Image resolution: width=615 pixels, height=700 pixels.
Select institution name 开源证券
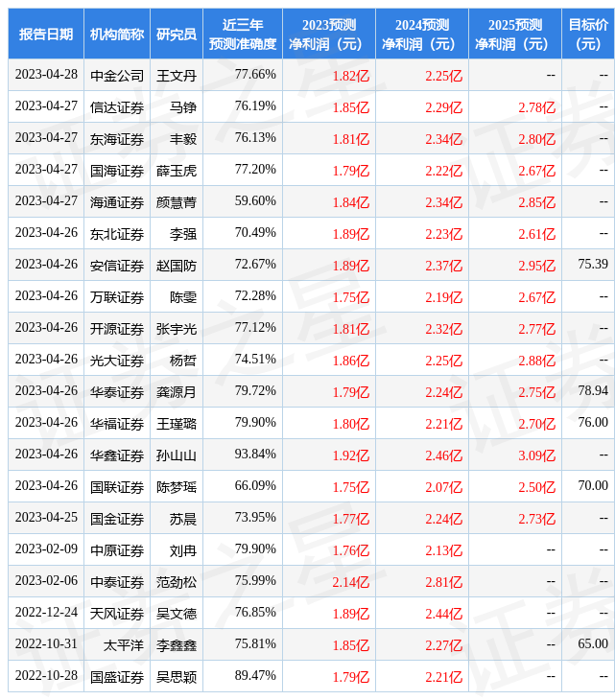pyautogui.click(x=116, y=329)
